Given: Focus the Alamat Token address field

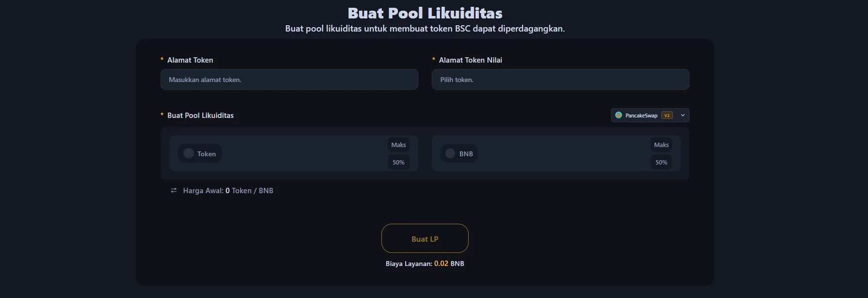Looking at the screenshot, I should (289, 80).
